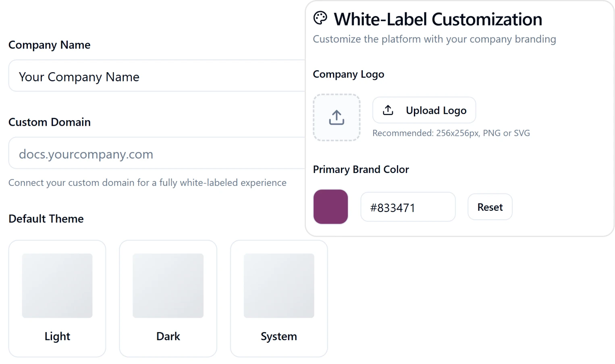Click the Light theme preview thumbnail
The width and height of the screenshot is (615, 364).
pos(57,285)
